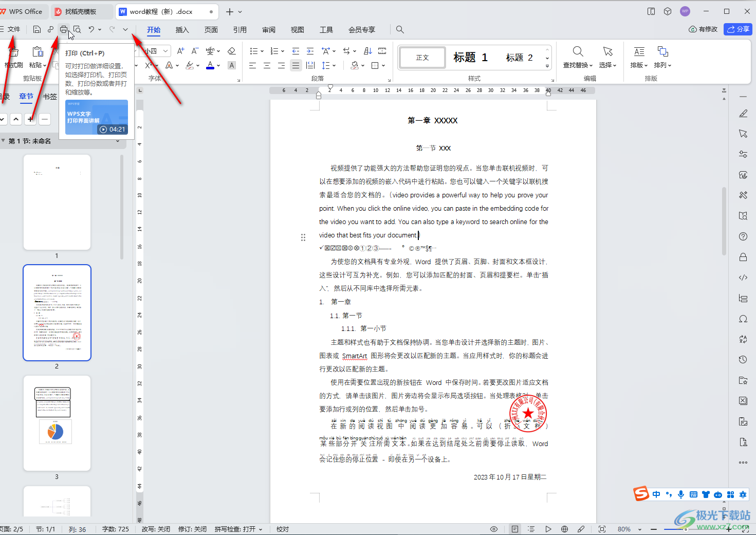
Task: Open the 粘贴 paste dropdown
Action: 38,65
